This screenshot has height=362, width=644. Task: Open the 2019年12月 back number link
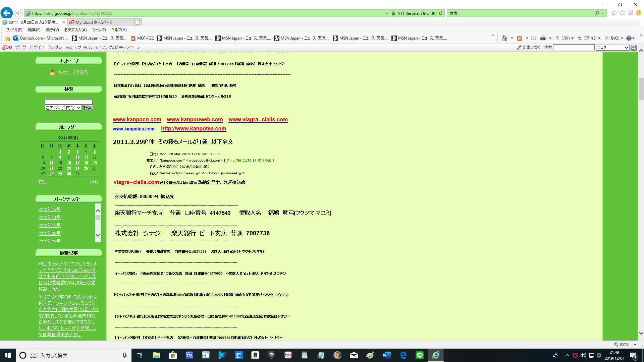click(49, 209)
